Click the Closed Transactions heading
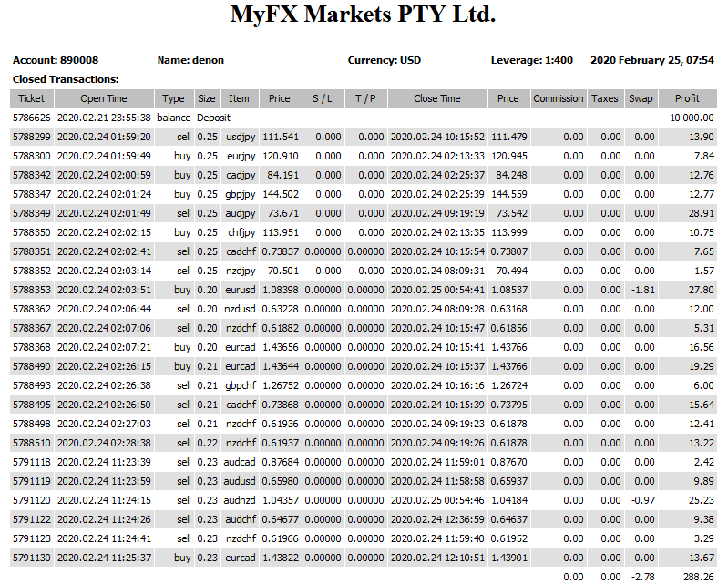728x584 pixels. [66, 79]
